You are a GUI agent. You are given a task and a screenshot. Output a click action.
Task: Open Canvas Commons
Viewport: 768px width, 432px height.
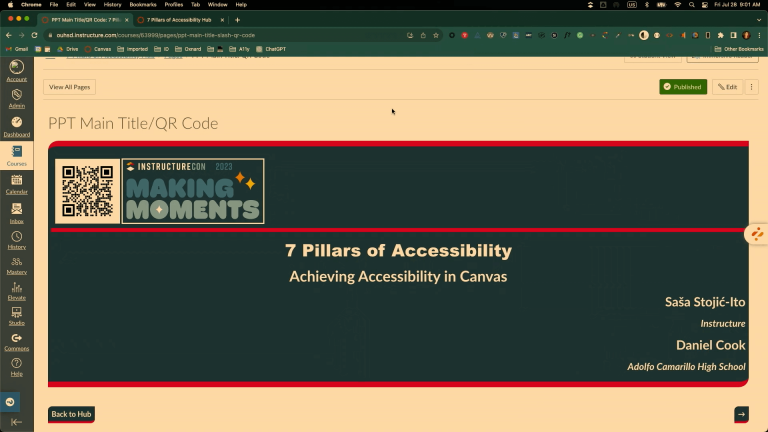(17, 342)
